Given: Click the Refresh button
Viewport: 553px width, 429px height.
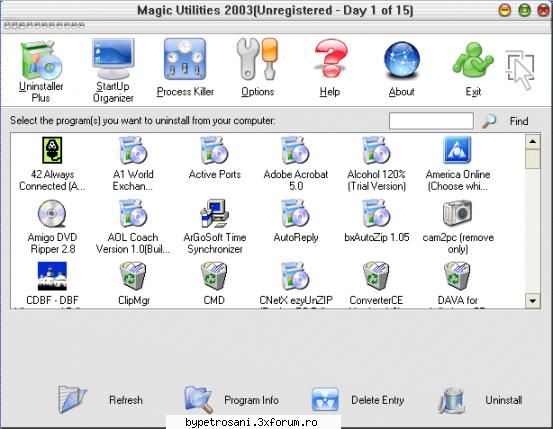Looking at the screenshot, I should (x=101, y=400).
